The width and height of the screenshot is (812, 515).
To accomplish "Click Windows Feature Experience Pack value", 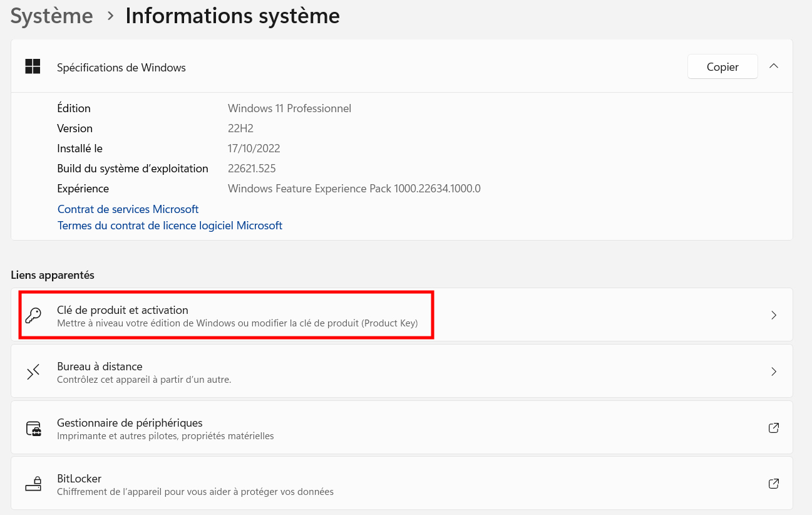I will 354,189.
